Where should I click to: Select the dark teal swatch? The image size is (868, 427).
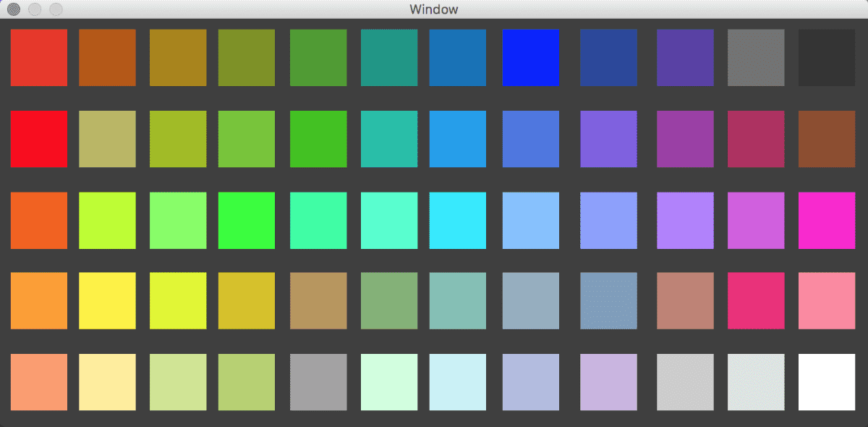click(x=389, y=58)
